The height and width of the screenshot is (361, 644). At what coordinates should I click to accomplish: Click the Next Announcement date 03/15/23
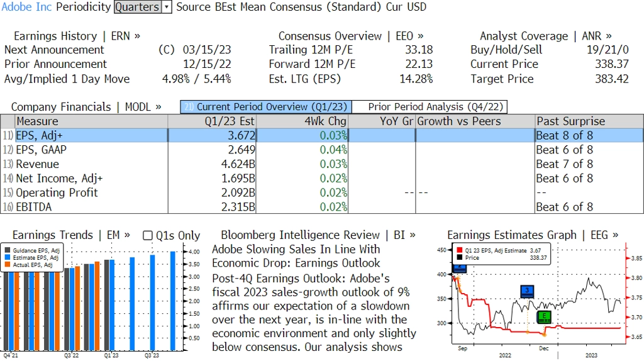pyautogui.click(x=206, y=50)
